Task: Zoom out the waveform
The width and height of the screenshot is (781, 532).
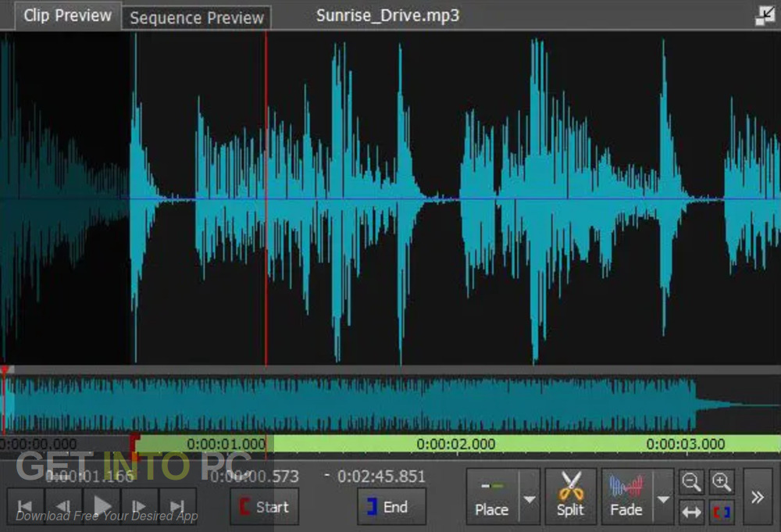Action: click(691, 482)
